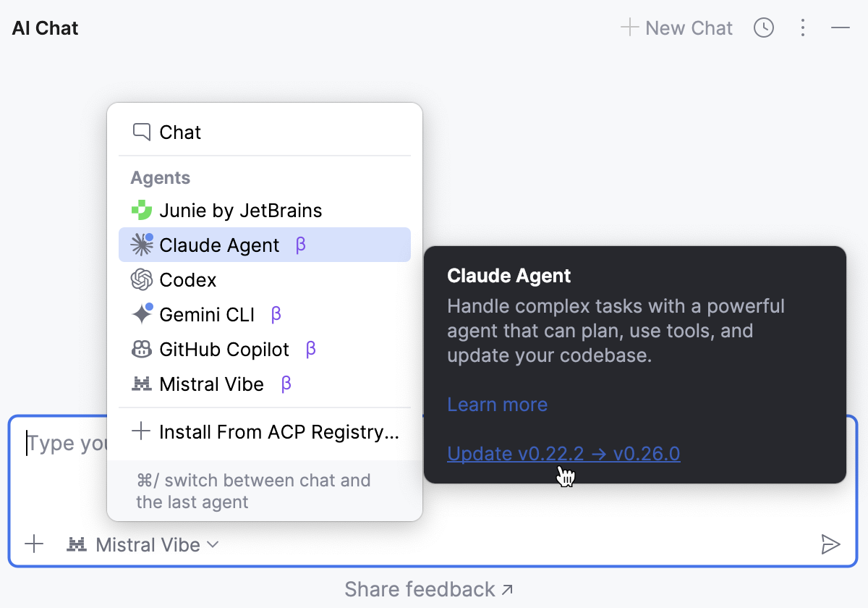Choose Claude Agent from the agents list
The height and width of the screenshot is (608, 868).
coord(219,245)
